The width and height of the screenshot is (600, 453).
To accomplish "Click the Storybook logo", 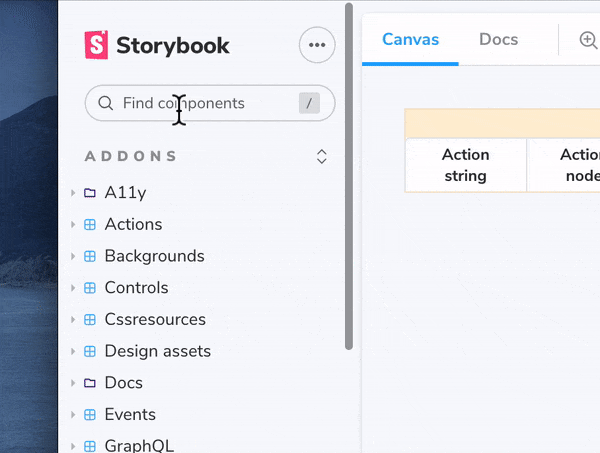I will [157, 45].
